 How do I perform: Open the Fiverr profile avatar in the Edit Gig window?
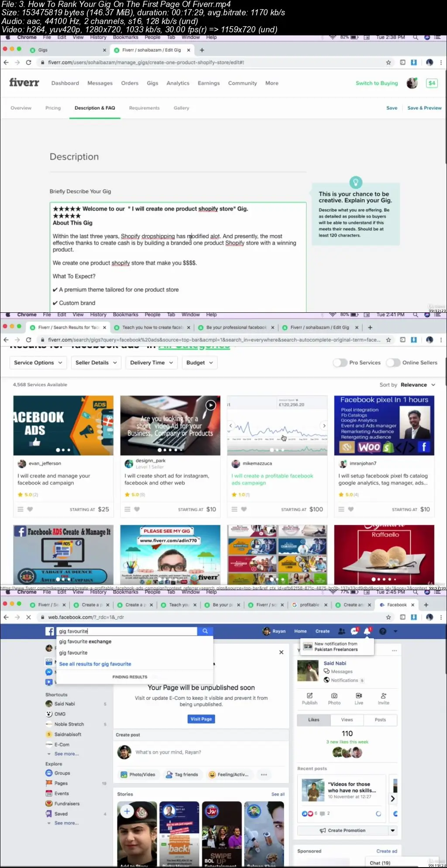pos(412,83)
